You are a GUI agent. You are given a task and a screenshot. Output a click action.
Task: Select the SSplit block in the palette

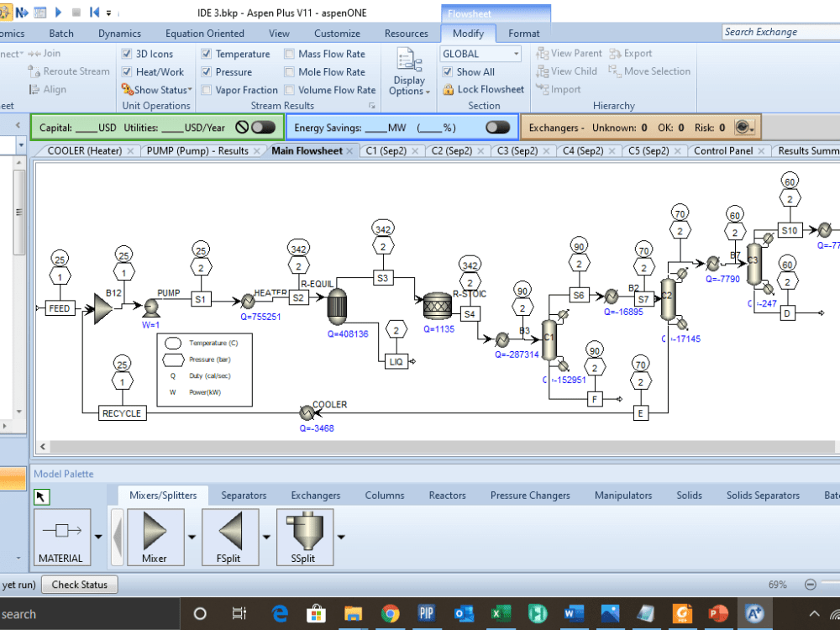click(x=305, y=538)
